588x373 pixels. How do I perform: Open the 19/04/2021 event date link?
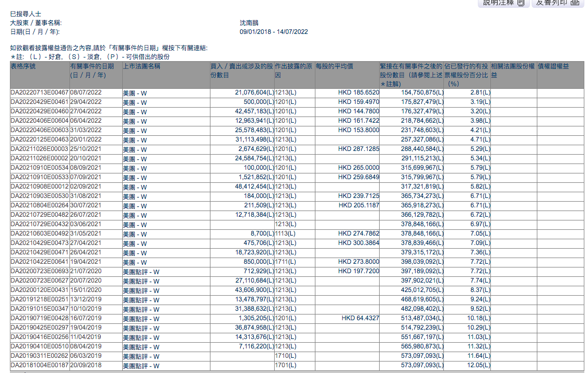[x=86, y=262]
